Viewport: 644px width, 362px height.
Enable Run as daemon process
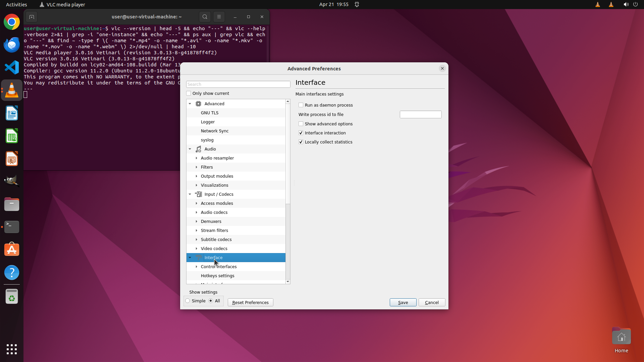(301, 105)
